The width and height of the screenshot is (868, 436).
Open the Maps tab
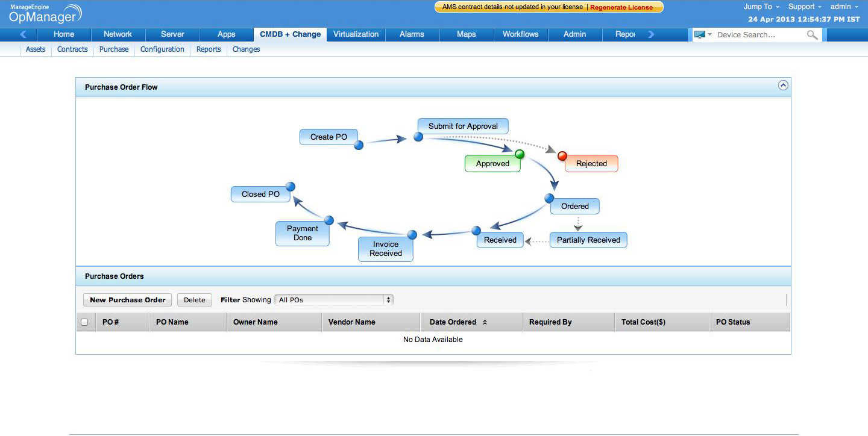pos(467,34)
